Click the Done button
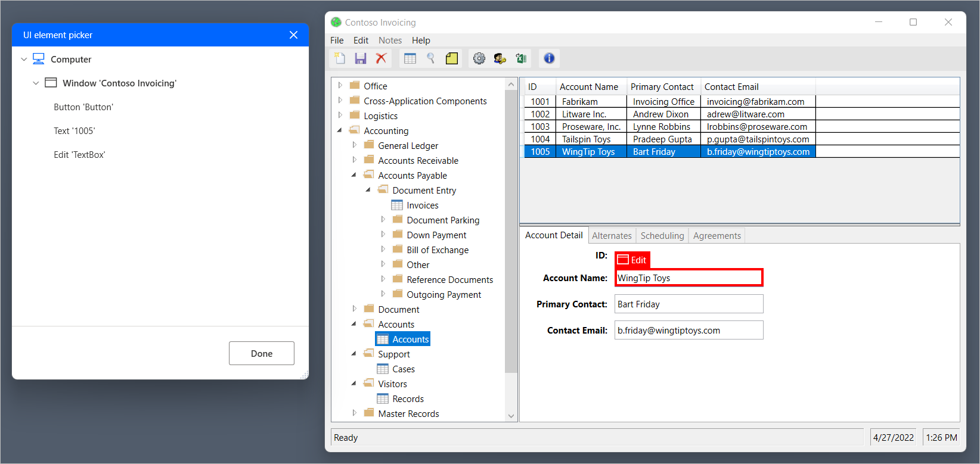Screen dimensions: 980x464 (x=262, y=353)
